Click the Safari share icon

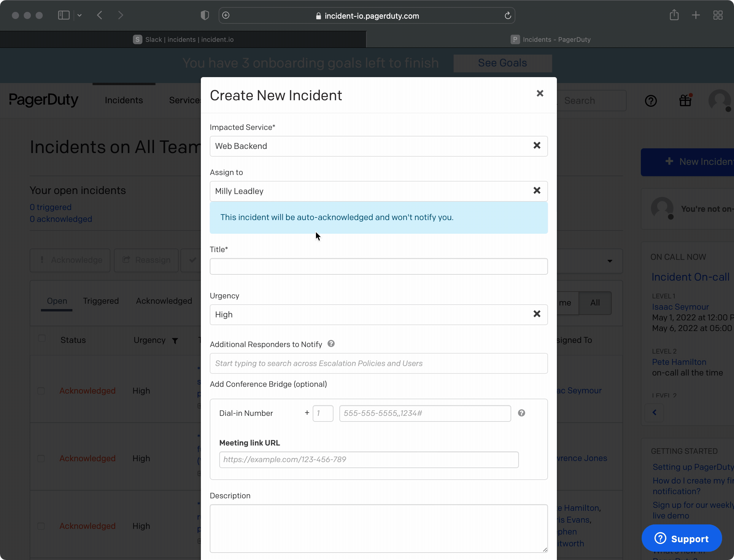coord(674,15)
